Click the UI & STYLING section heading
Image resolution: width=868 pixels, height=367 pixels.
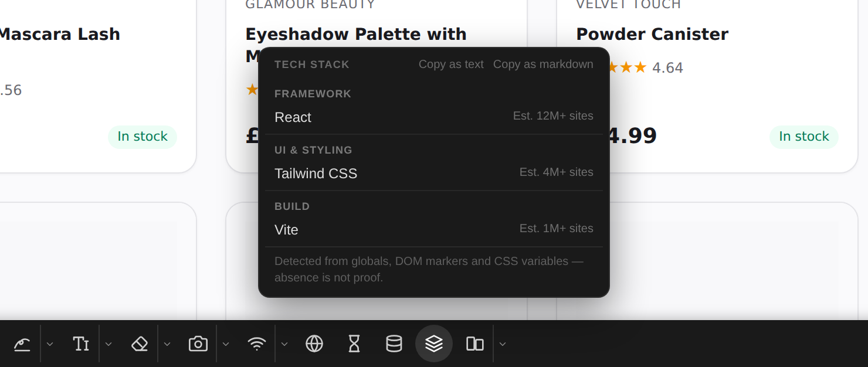[x=313, y=150]
